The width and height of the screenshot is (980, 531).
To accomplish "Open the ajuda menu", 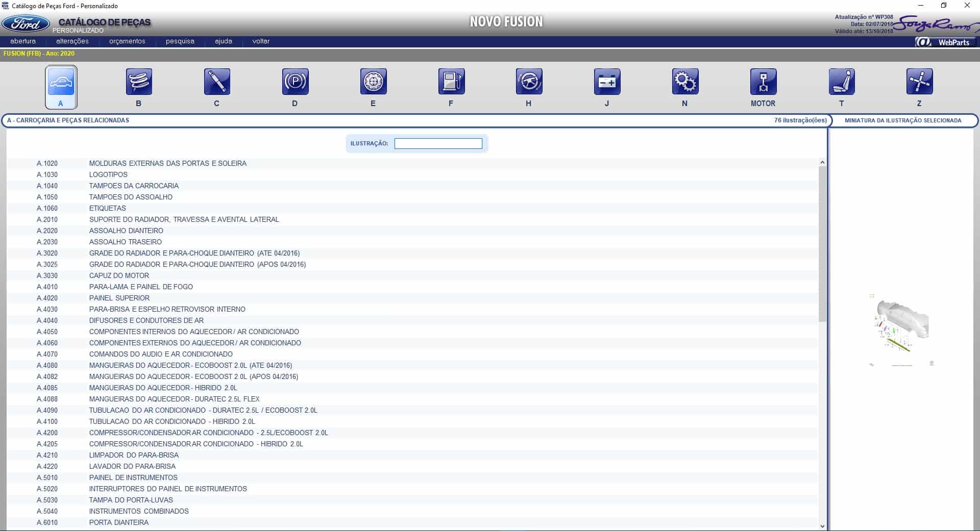I will coord(224,41).
